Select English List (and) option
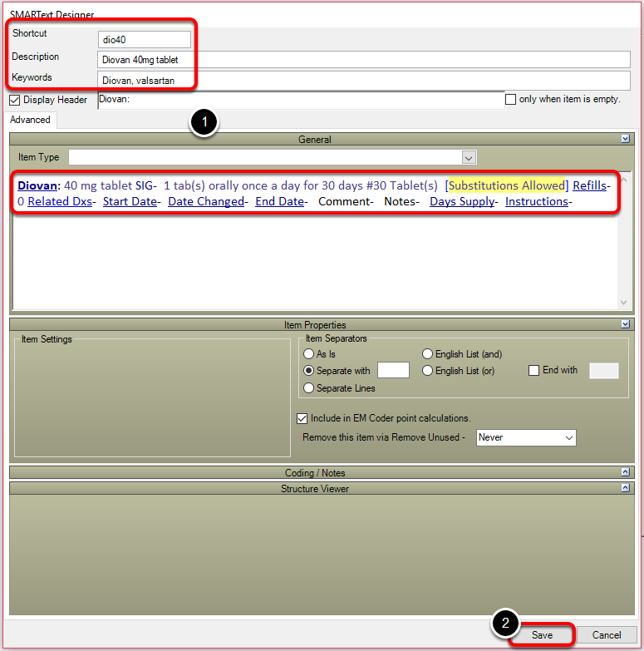This screenshot has width=644, height=651. (427, 353)
